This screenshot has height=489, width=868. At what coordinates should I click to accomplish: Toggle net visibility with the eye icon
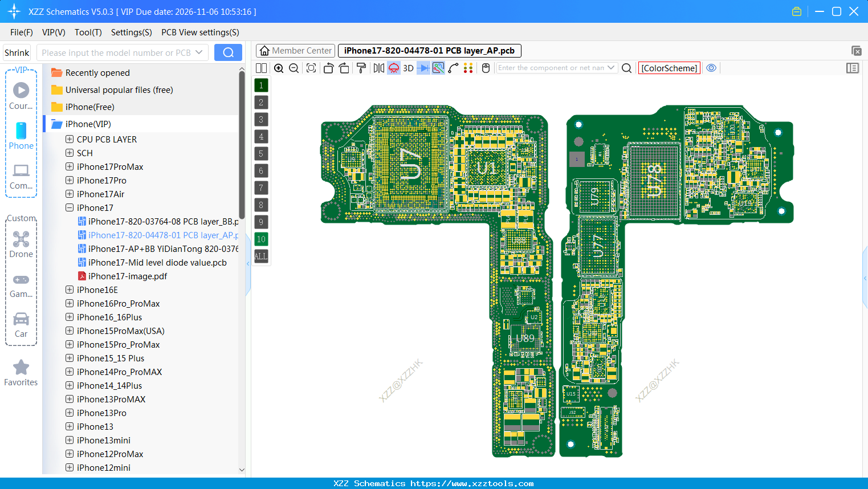pos(711,68)
